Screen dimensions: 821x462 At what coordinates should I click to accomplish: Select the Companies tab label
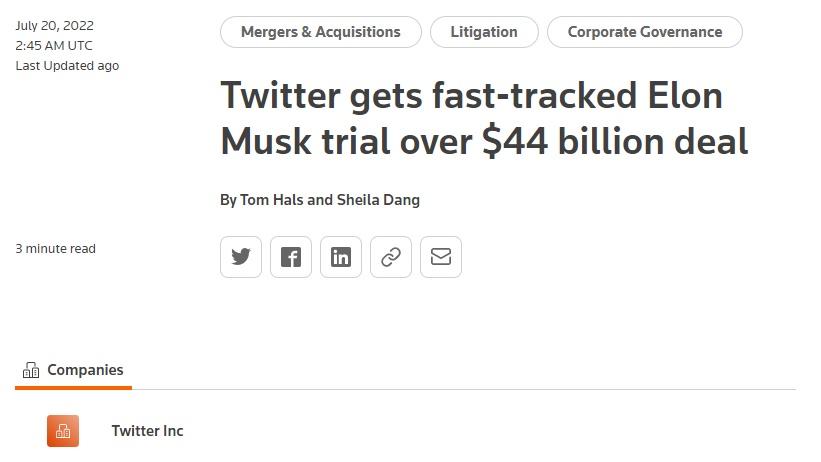point(85,370)
